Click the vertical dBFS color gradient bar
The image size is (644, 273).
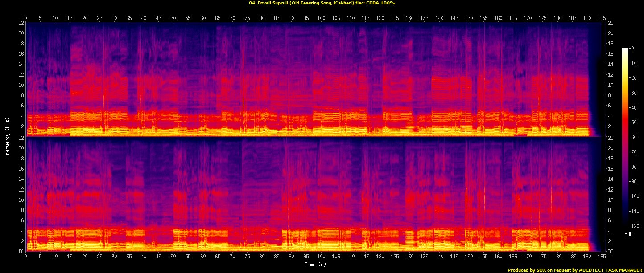point(625,138)
